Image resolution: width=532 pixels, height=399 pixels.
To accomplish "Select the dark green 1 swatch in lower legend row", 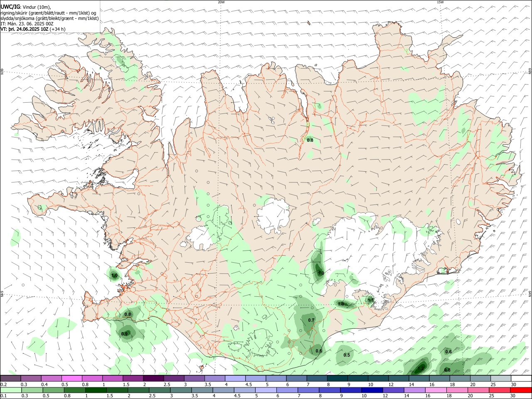I will pyautogui.click(x=96, y=390).
